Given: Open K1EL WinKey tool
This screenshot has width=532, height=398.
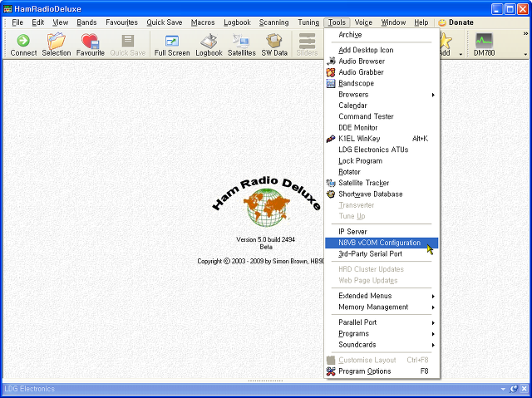Looking at the screenshot, I should pyautogui.click(x=382, y=139).
